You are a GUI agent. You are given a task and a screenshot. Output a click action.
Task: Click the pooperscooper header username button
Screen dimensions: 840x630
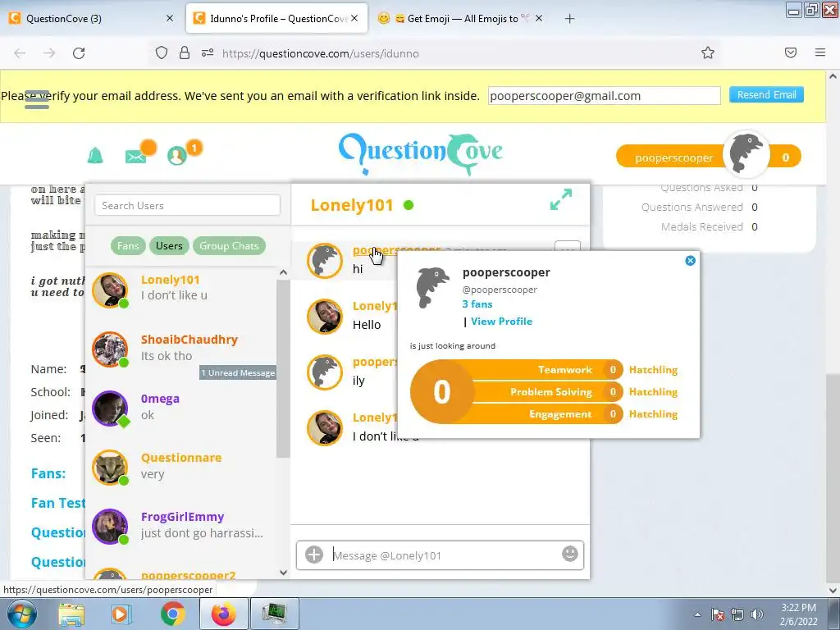point(673,157)
